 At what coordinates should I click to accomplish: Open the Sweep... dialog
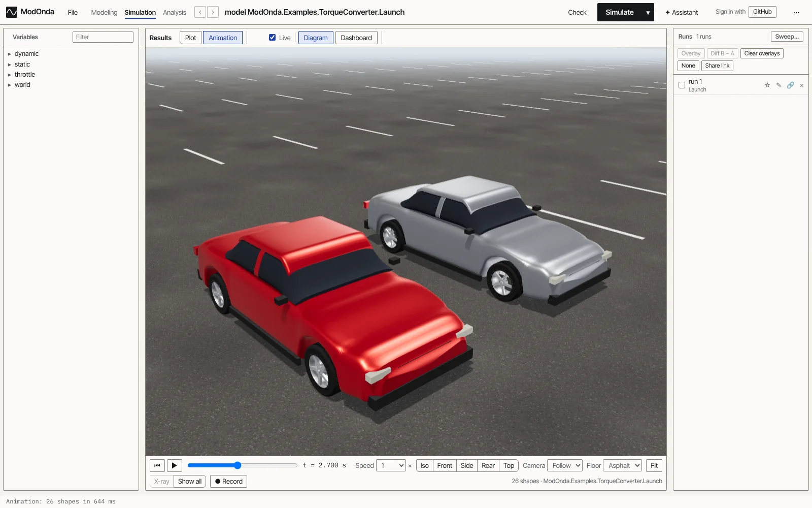click(787, 37)
